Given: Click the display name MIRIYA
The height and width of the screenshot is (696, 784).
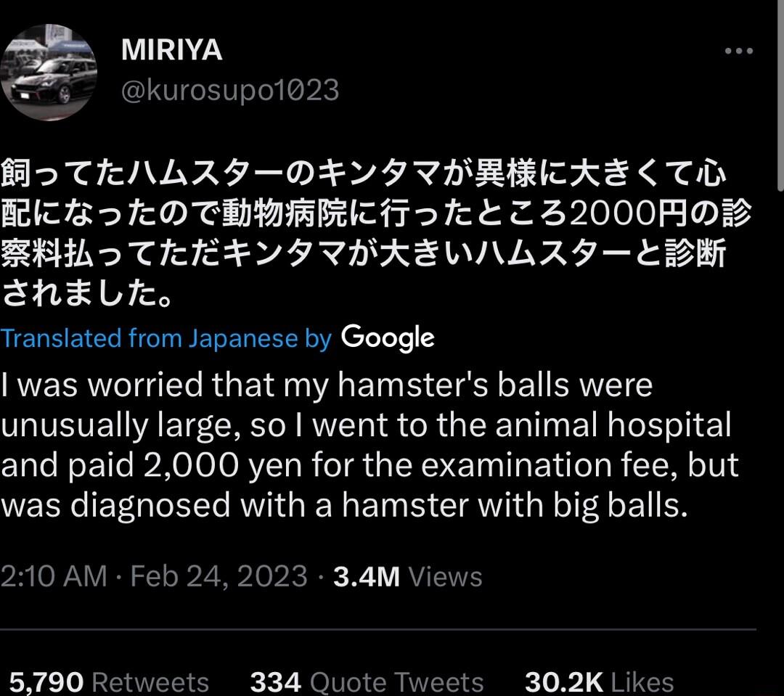Looking at the screenshot, I should pyautogui.click(x=172, y=49).
